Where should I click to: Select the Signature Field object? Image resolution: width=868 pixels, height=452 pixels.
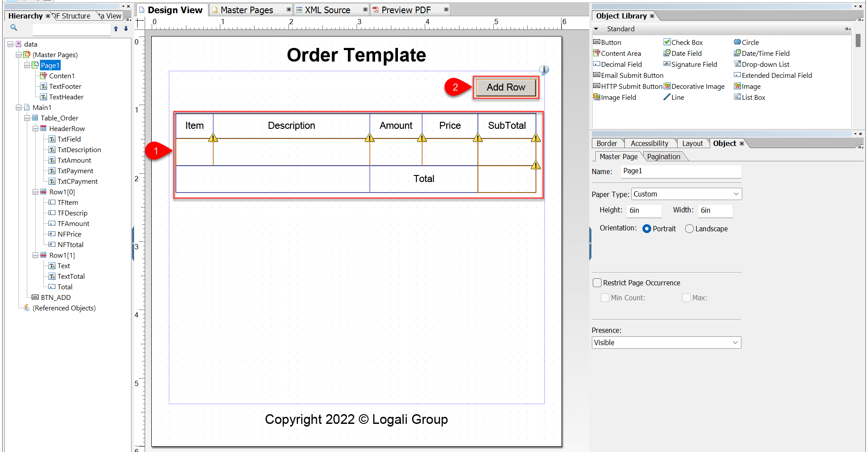pyautogui.click(x=694, y=64)
